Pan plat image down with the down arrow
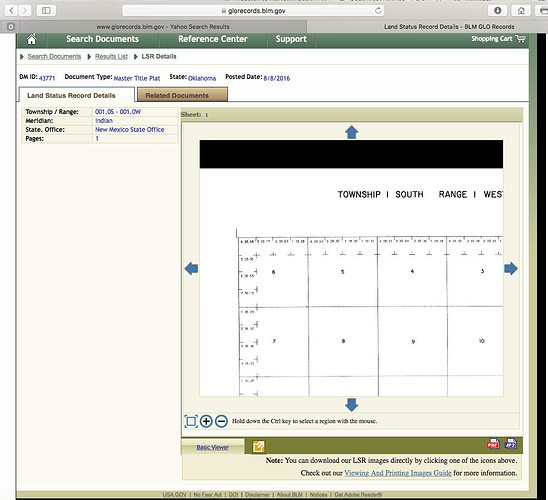 tap(351, 405)
